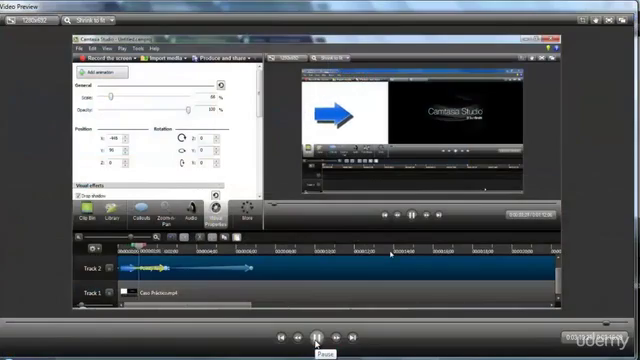Toggle the Track 2 lock button
Screen dimensions: 640x360
pos(109,268)
